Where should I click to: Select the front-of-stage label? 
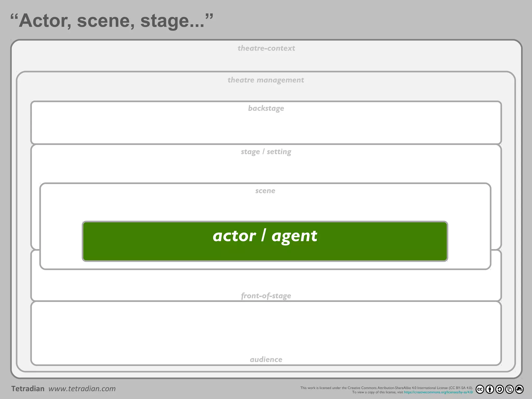click(x=266, y=296)
